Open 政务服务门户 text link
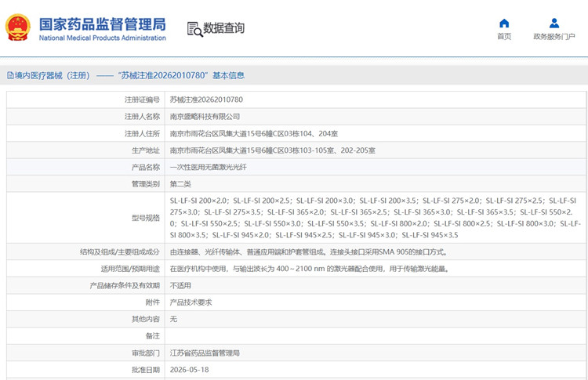The height and width of the screenshot is (380, 588). (x=554, y=36)
